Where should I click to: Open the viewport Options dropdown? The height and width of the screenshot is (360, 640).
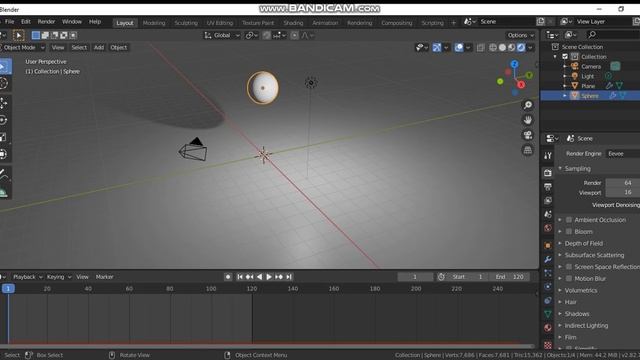point(520,36)
